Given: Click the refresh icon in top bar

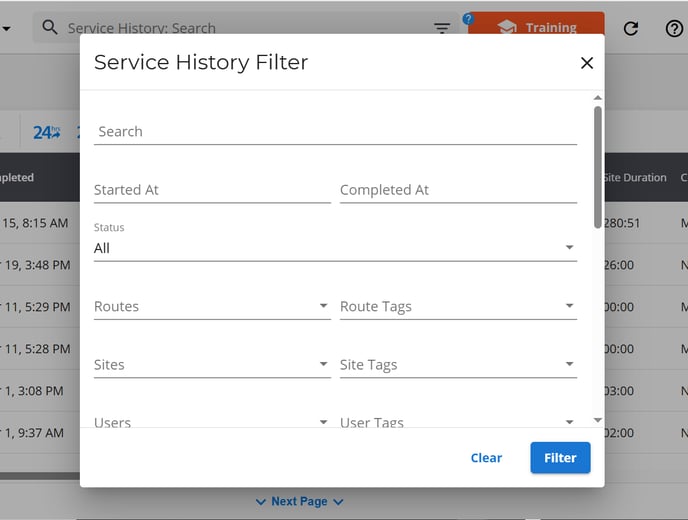Looking at the screenshot, I should click(631, 29).
